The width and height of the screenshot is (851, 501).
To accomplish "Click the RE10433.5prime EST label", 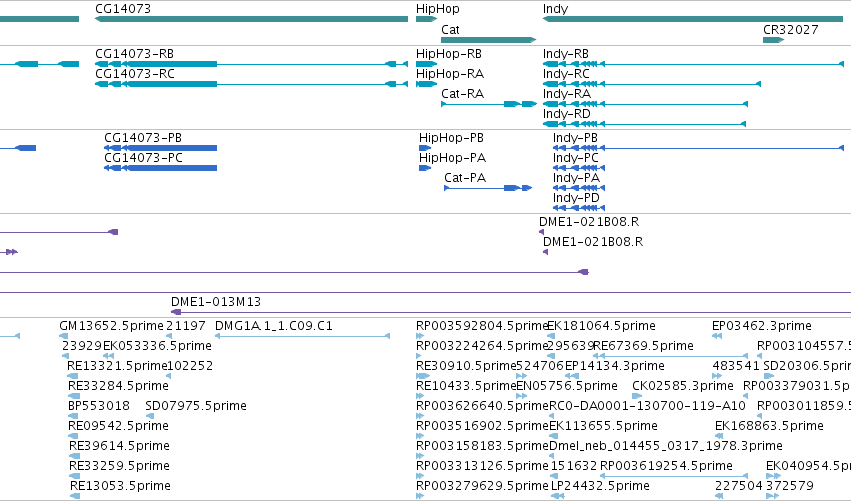I will [x=466, y=386].
